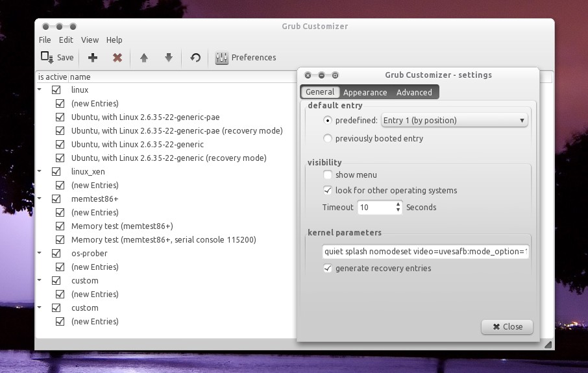The image size is (588, 373).
Task: Increase Timeout with the up stepper
Action: point(398,204)
